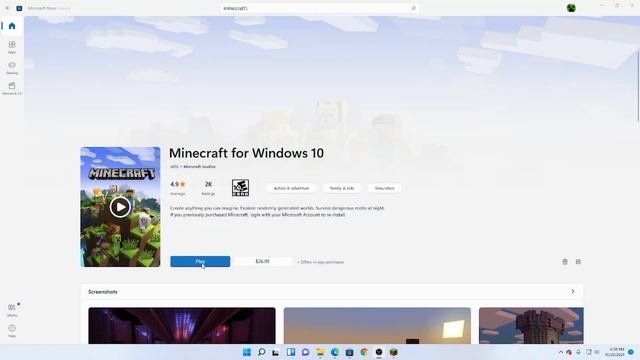Click the Screenshots section heading
This screenshot has height=360, width=640.
(103, 292)
